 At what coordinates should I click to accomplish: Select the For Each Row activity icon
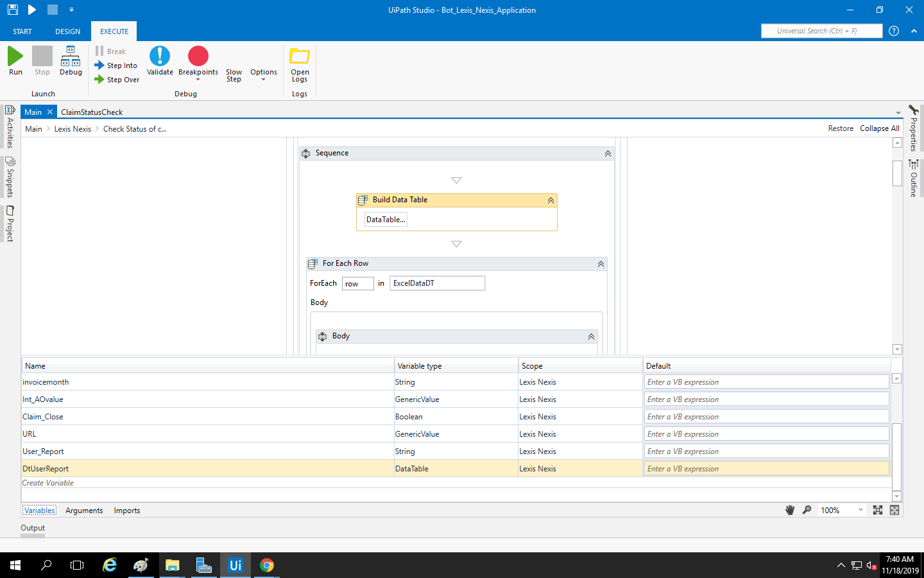[312, 263]
